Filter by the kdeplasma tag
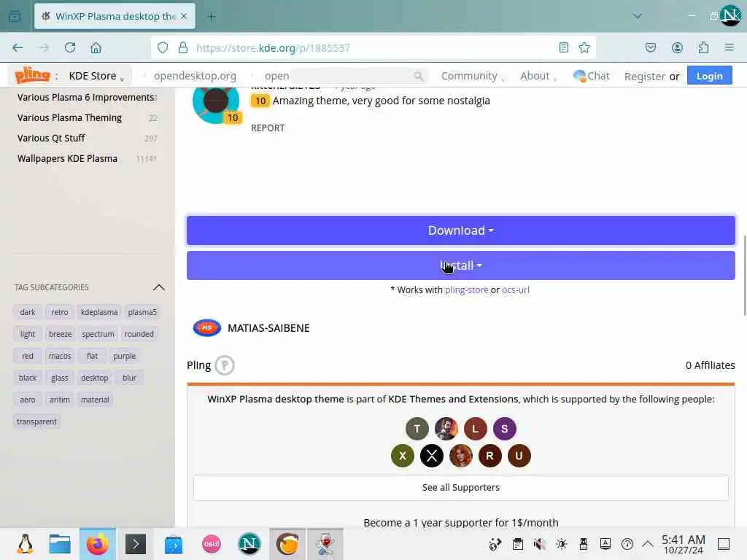747x560 pixels. pos(99,312)
